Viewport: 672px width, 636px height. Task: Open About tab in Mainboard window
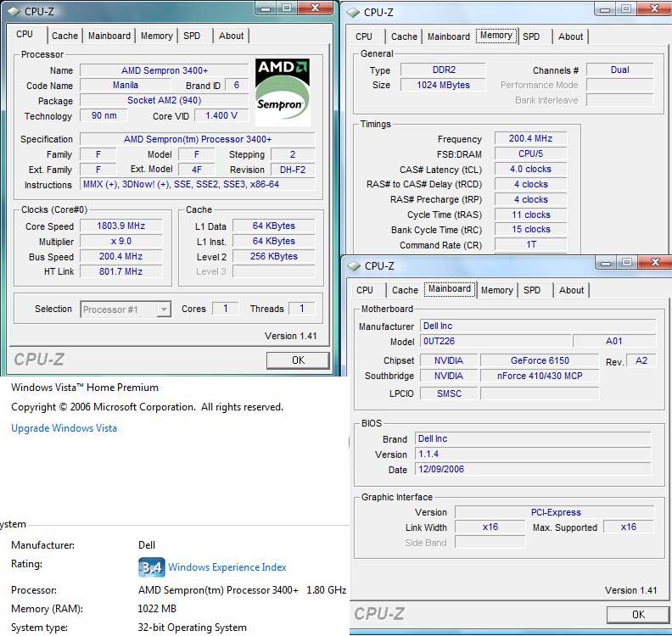(571, 290)
